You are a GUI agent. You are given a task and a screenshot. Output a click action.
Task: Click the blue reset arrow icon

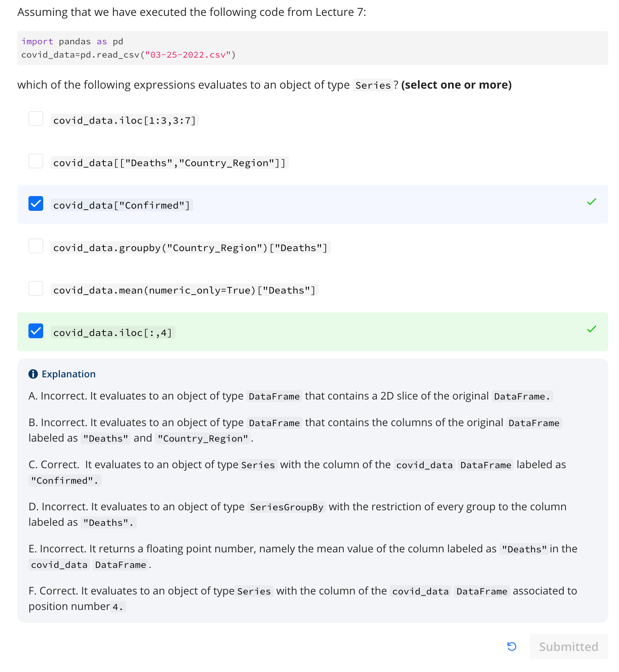click(x=512, y=647)
